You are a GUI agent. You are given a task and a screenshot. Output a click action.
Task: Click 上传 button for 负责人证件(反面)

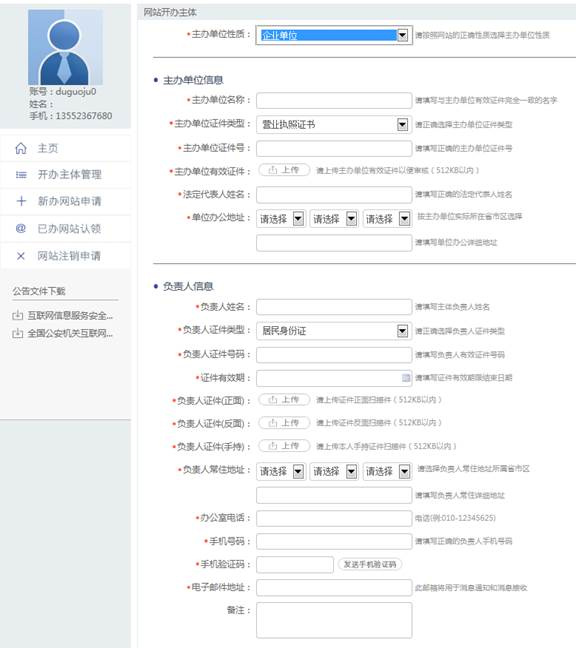(284, 423)
